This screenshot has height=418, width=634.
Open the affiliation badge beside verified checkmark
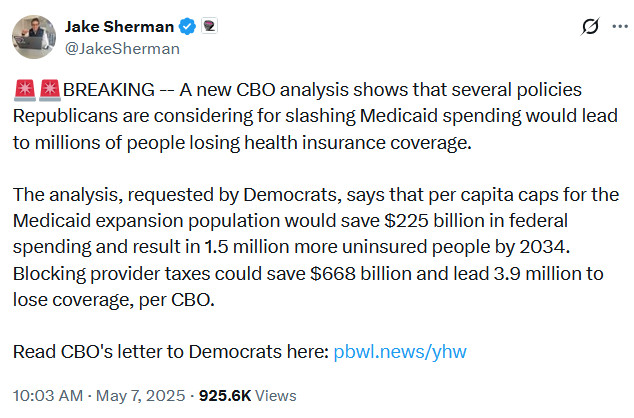(x=209, y=26)
